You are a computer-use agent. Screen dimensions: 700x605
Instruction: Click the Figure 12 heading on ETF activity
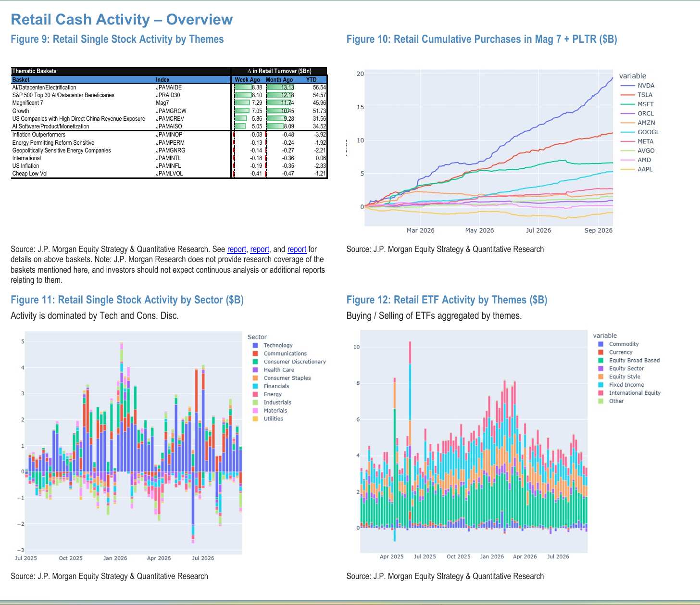[447, 300]
